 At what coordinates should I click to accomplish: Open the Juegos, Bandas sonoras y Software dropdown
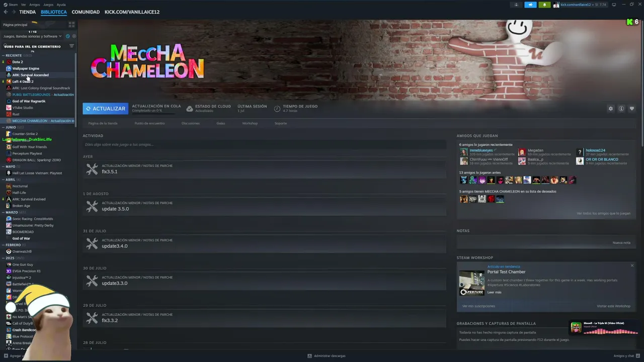coord(32,36)
